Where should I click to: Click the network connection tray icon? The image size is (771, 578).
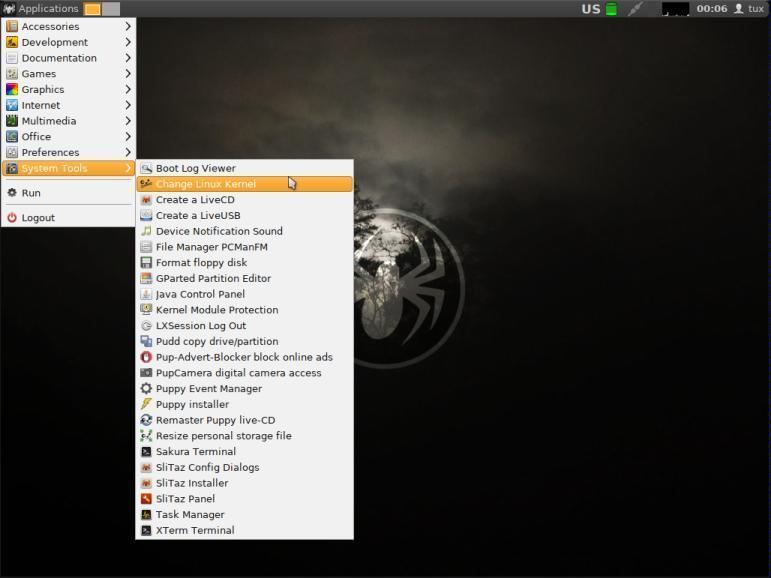(636, 9)
